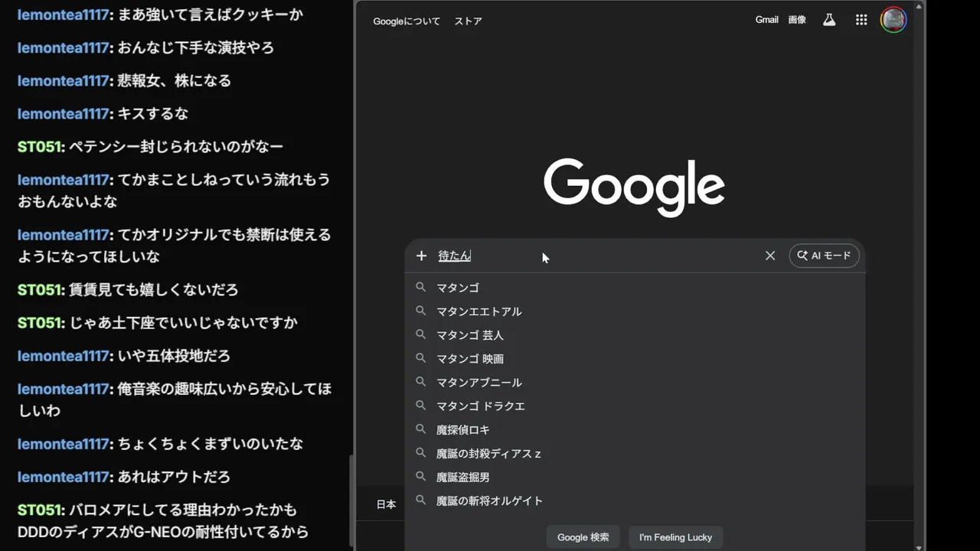Click search icon beside 魔探偵ロキ
980x551 pixels.
pos(420,429)
